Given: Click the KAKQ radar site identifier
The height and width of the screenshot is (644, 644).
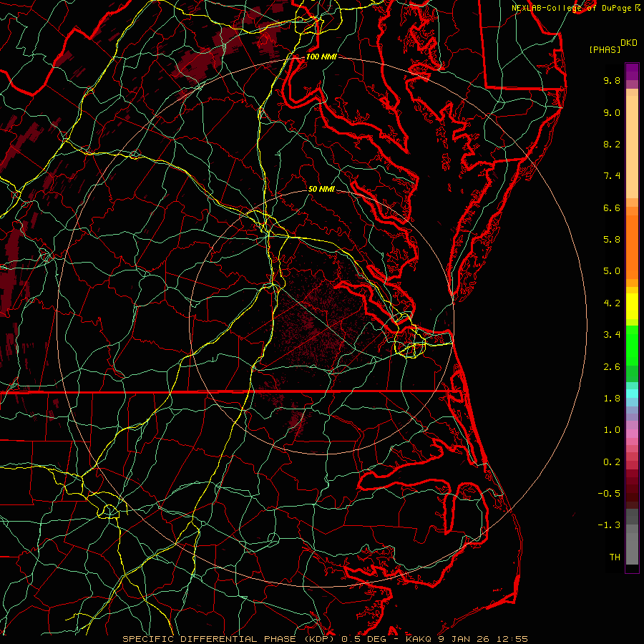Looking at the screenshot, I should 418,639.
